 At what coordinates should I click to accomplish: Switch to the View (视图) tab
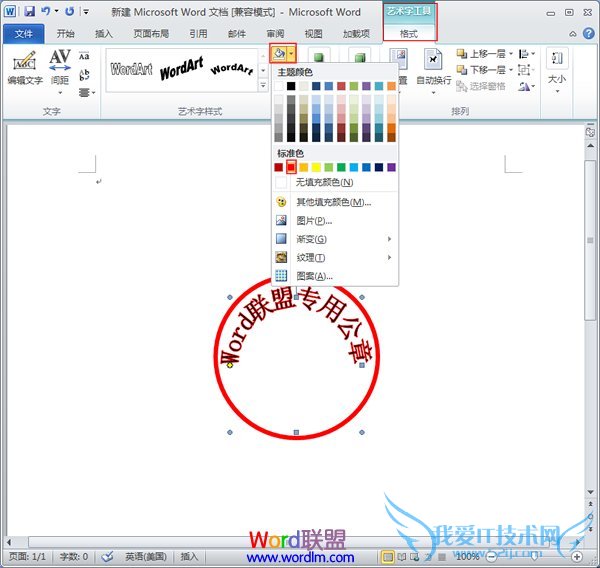point(313,34)
